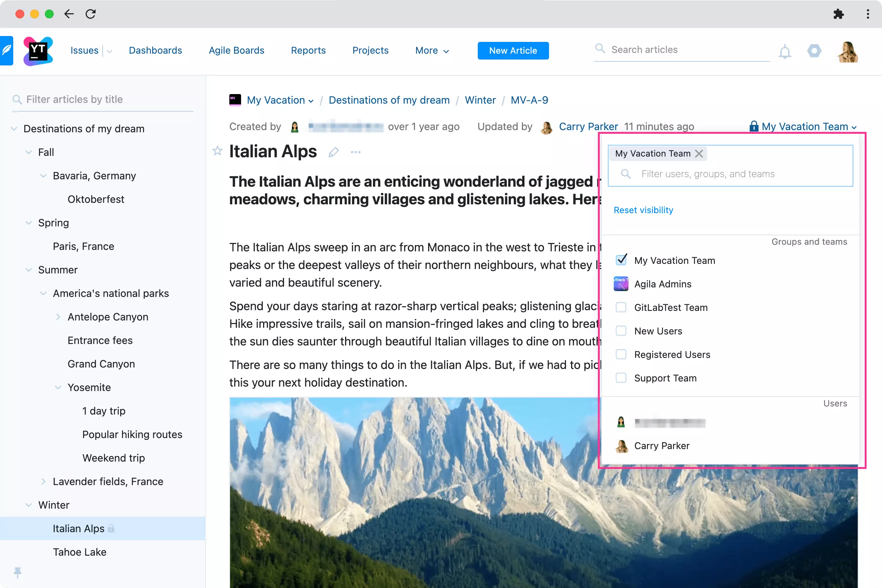Enable the GitLabTest Team checkbox

pyautogui.click(x=621, y=307)
